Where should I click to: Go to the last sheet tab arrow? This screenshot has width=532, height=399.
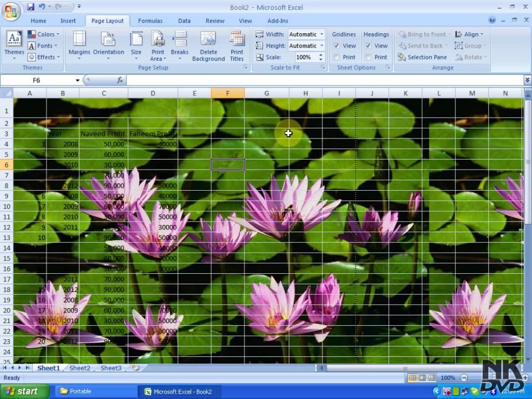pyautogui.click(x=27, y=368)
